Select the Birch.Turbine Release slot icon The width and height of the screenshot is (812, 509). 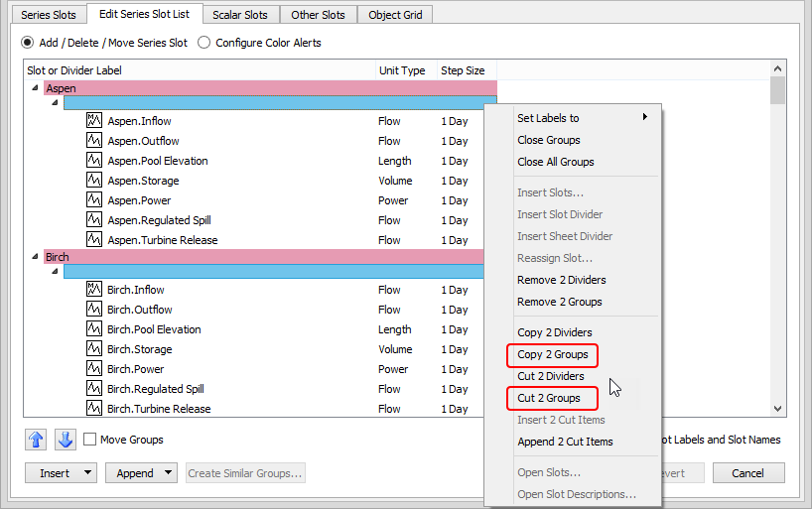click(95, 409)
